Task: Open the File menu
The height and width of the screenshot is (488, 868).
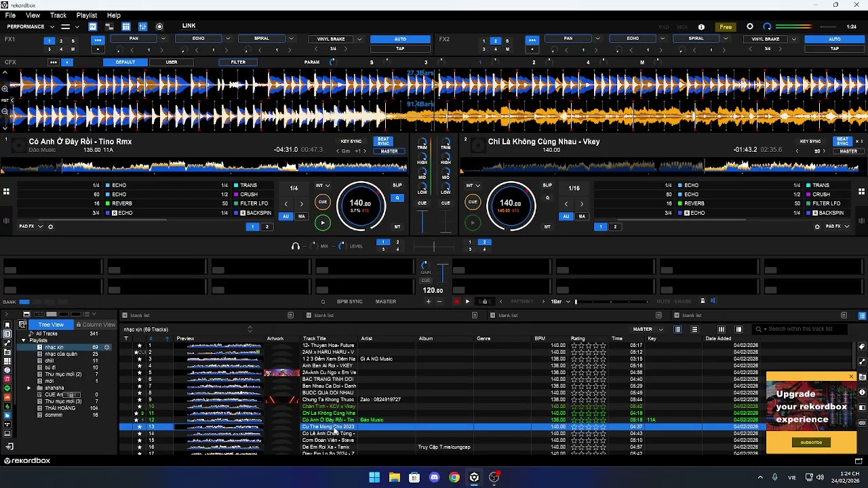Action: (10, 15)
